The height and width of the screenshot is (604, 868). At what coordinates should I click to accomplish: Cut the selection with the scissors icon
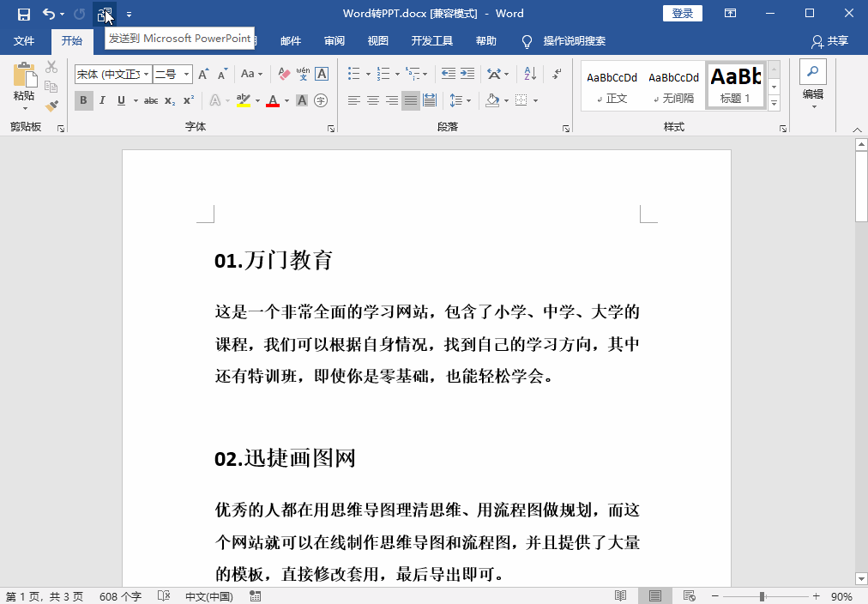coord(51,67)
